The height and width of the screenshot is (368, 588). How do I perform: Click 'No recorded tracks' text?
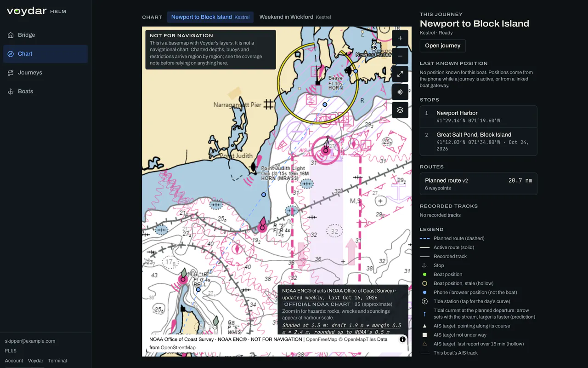pos(440,215)
